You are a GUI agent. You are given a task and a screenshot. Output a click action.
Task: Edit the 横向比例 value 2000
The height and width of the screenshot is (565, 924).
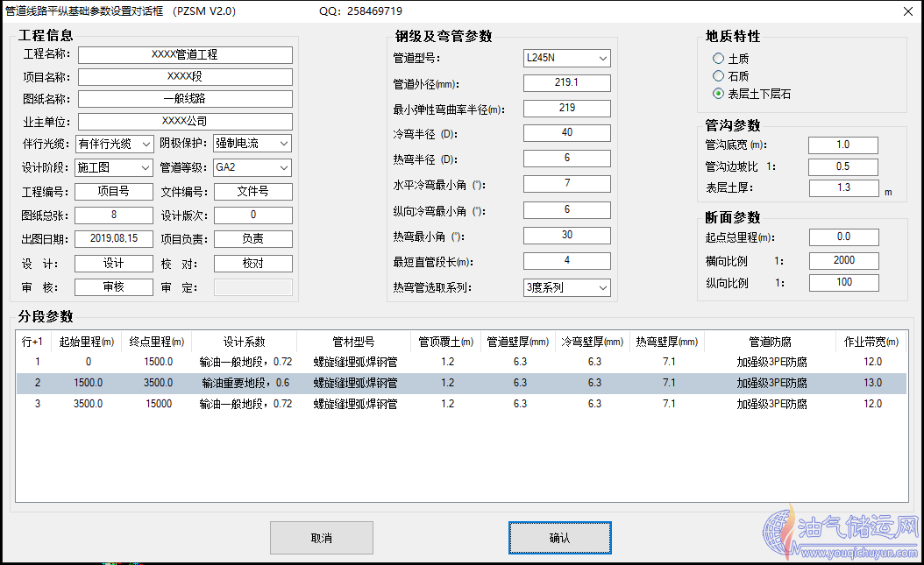[843, 260]
